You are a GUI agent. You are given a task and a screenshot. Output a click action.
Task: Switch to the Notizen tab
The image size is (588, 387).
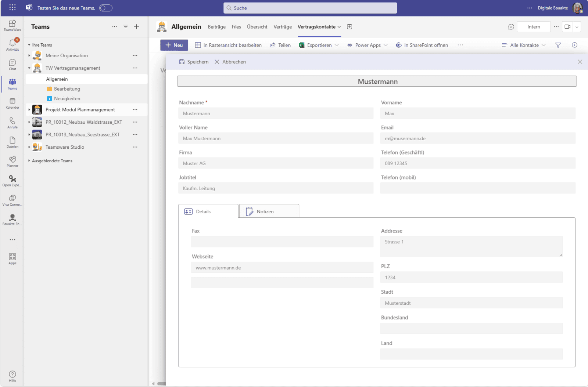tap(269, 211)
